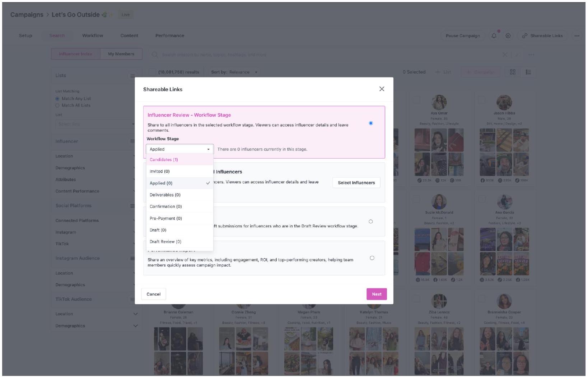Open the Sort by Relevance dropdown
Screen dimensions: 588x377
coord(234,72)
